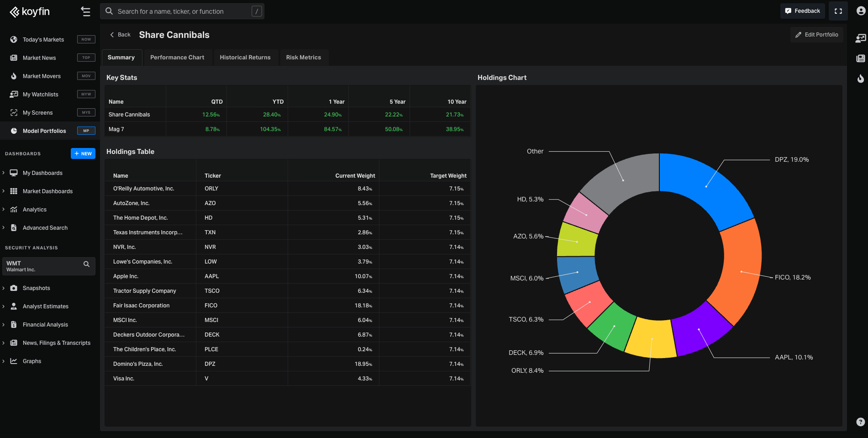Expand Snapshots chevron
868x438 pixels.
coord(4,288)
